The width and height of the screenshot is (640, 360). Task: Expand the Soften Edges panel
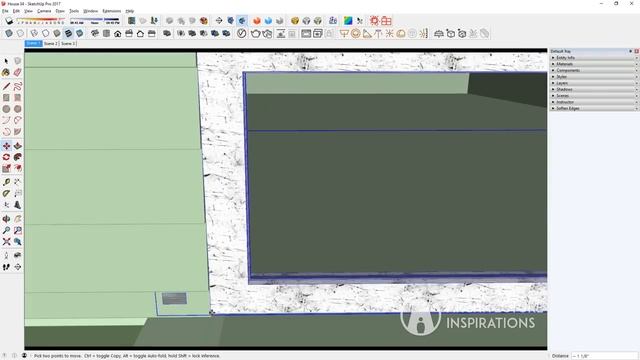coord(594,108)
